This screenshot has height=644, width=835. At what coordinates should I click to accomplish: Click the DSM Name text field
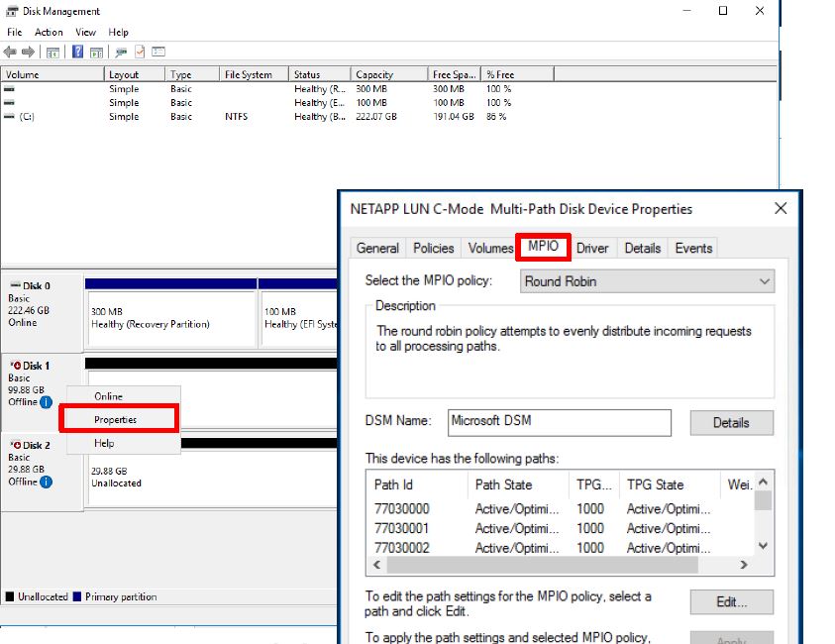pyautogui.click(x=559, y=422)
